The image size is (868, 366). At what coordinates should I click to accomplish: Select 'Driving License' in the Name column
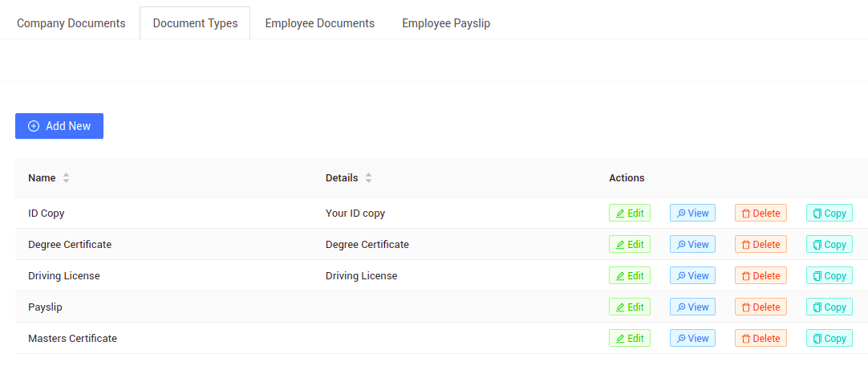64,276
